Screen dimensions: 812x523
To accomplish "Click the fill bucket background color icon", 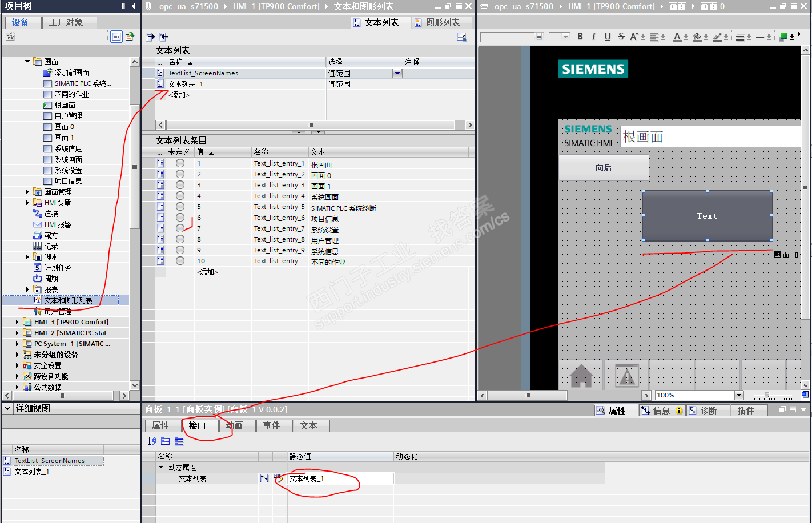I will point(697,37).
